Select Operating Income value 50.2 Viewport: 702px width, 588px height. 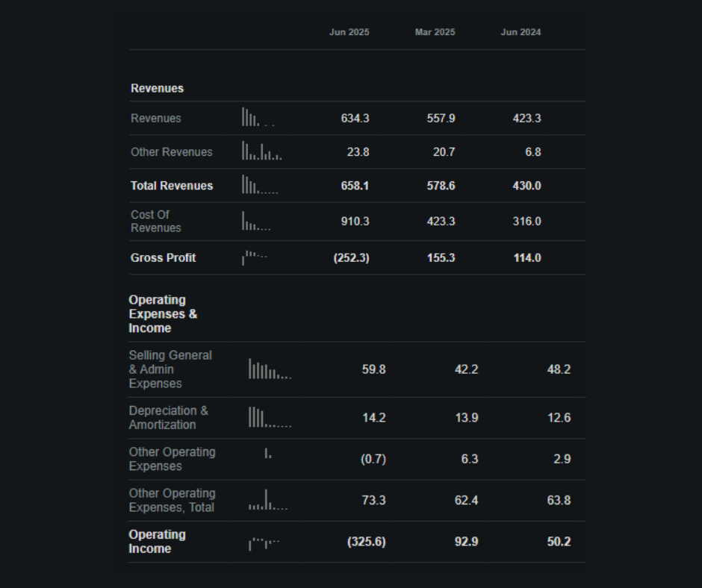coord(559,542)
